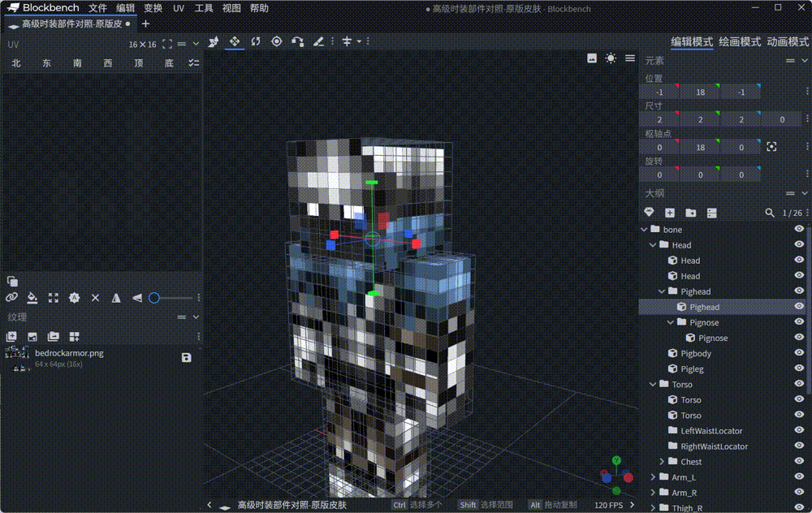Screen dimensions: 812x513
Task: Hide the Pighead cube with eye icon
Action: click(799, 307)
